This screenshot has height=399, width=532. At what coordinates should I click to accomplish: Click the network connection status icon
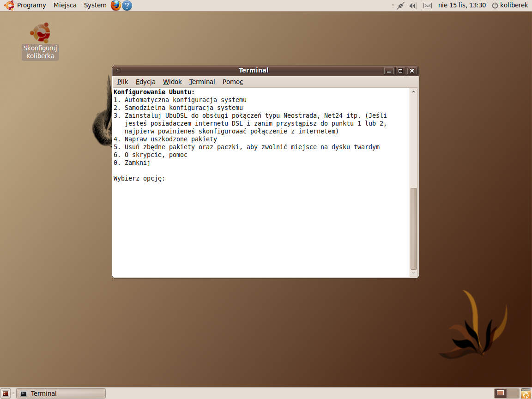401,6
